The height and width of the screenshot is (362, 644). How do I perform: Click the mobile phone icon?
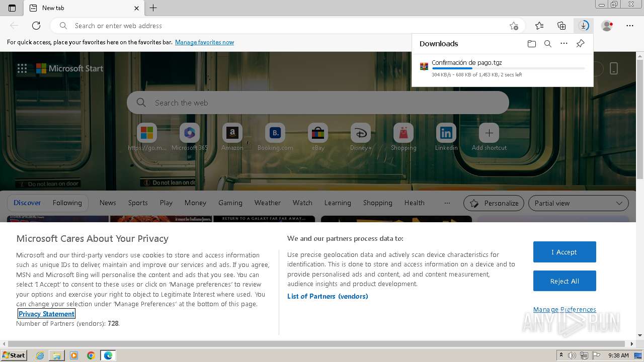point(614,68)
